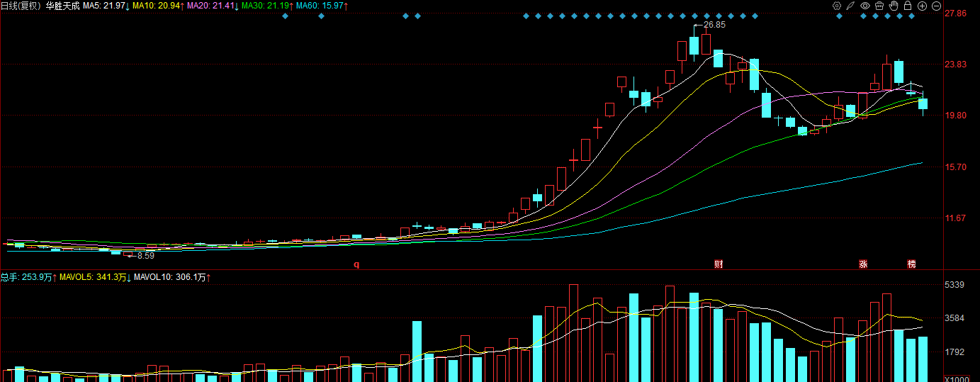Open the 日线(复权) period selector
This screenshot has height=382, width=980.
21,6
